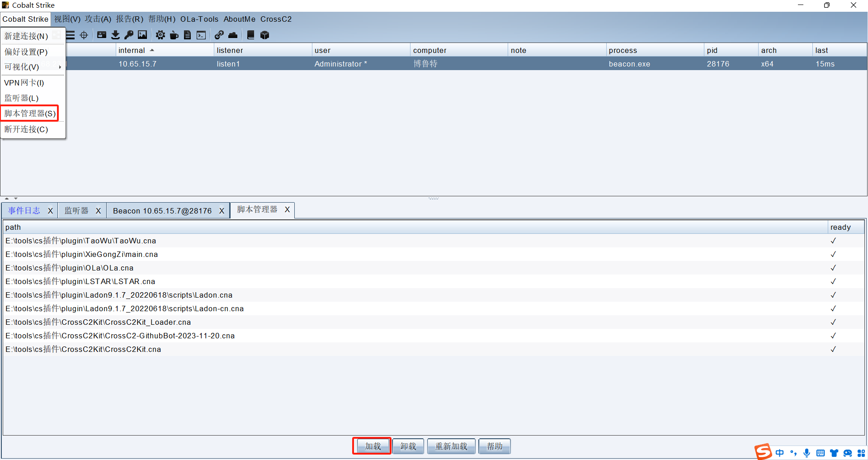Close the 事件日志 tab
Viewport: 868px width, 460px height.
click(50, 211)
